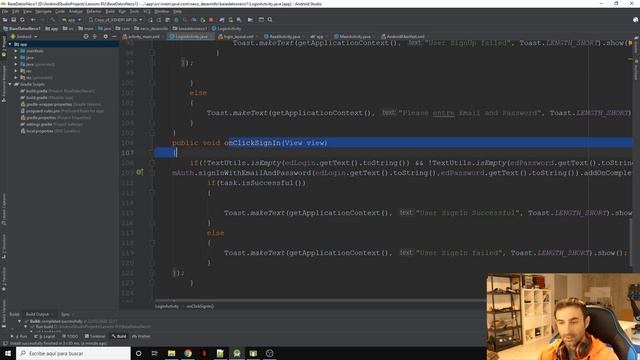The width and height of the screenshot is (640, 360).
Task: Click the Make Project hammer icon
Action: 52,20
